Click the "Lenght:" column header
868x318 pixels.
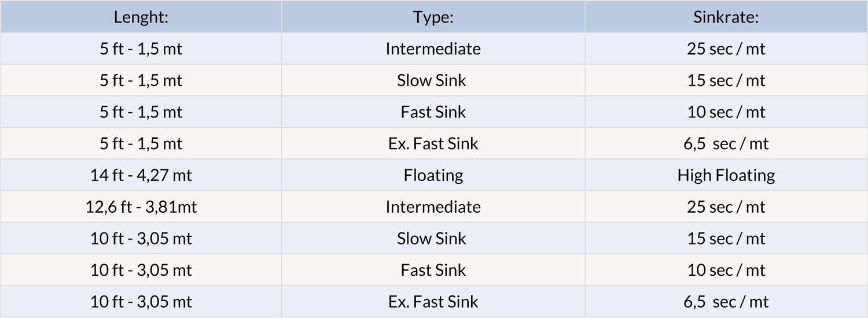[141, 17]
